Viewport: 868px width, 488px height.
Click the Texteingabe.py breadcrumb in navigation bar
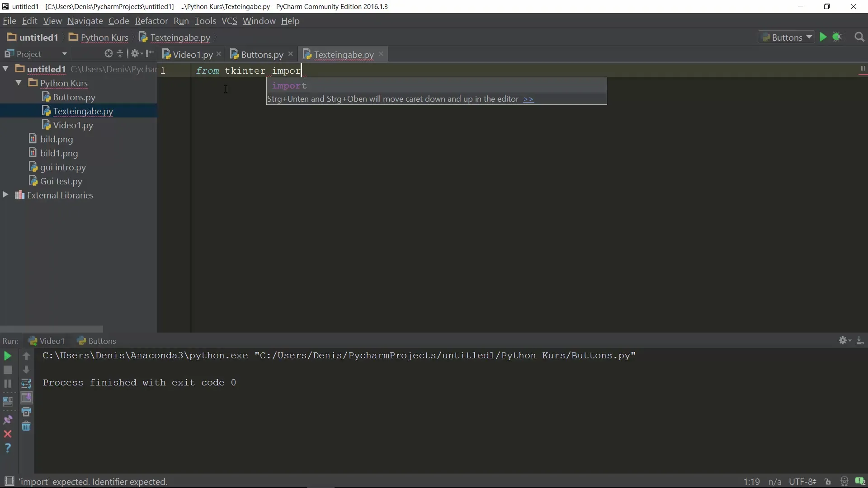pos(175,38)
